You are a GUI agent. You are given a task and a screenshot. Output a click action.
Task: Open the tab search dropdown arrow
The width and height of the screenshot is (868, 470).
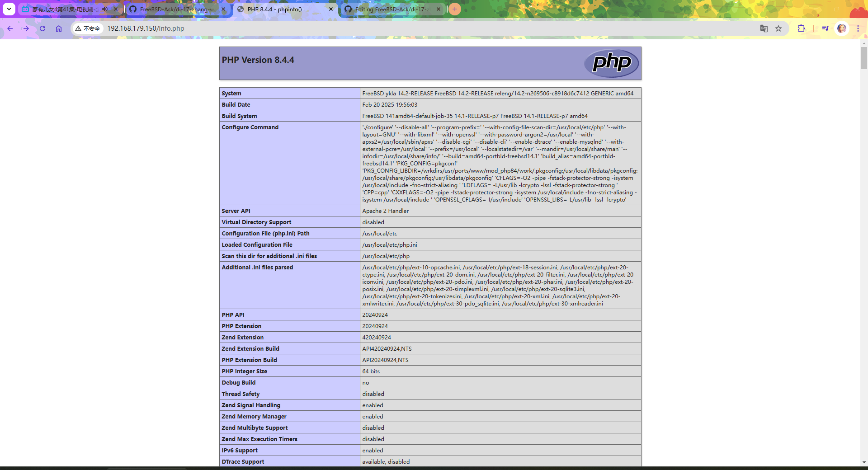pyautogui.click(x=9, y=9)
